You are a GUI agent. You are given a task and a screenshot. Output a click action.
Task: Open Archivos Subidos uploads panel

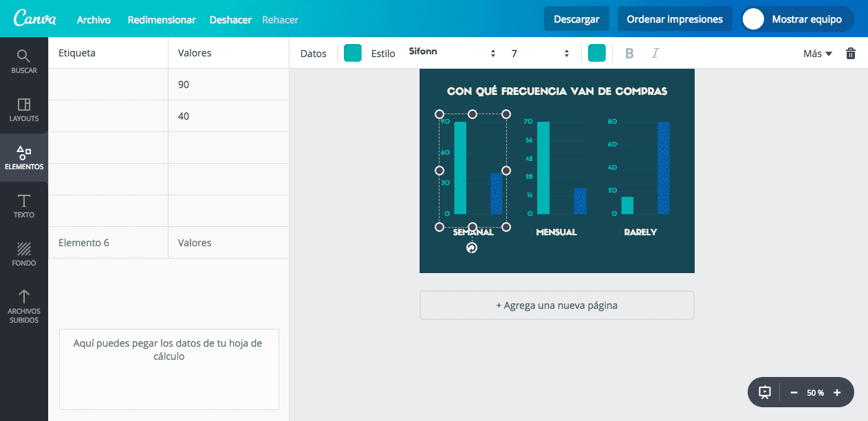(x=24, y=307)
